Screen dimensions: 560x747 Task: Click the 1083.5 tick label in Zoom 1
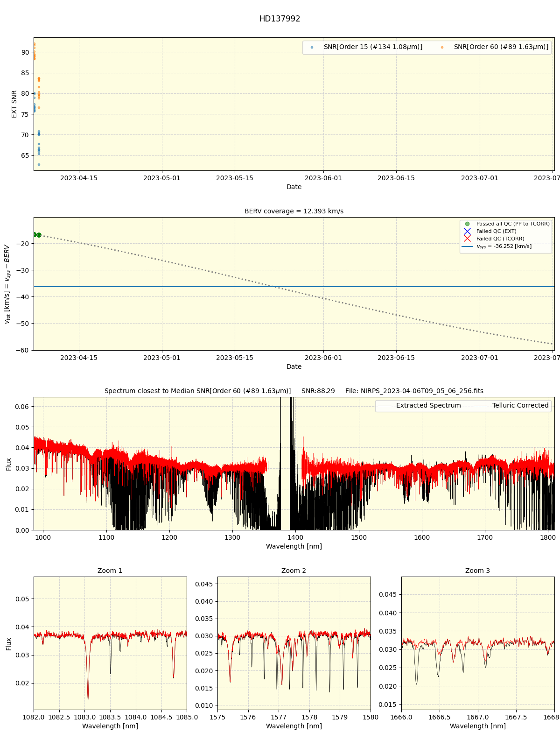pyautogui.click(x=110, y=717)
